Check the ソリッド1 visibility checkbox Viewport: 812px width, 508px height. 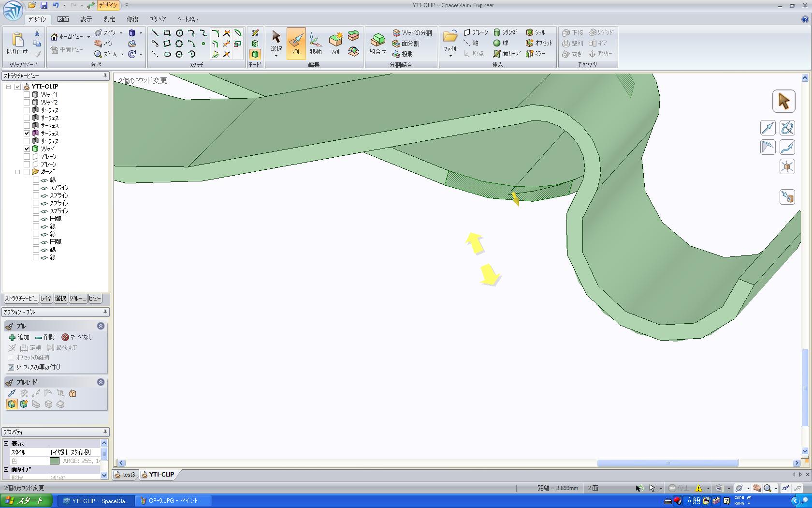(x=27, y=95)
